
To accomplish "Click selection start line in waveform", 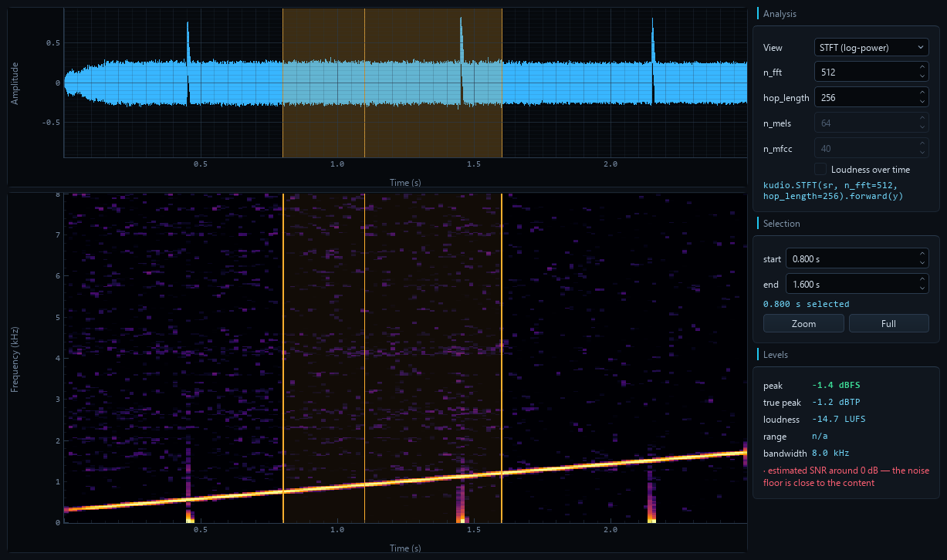I will click(x=283, y=83).
